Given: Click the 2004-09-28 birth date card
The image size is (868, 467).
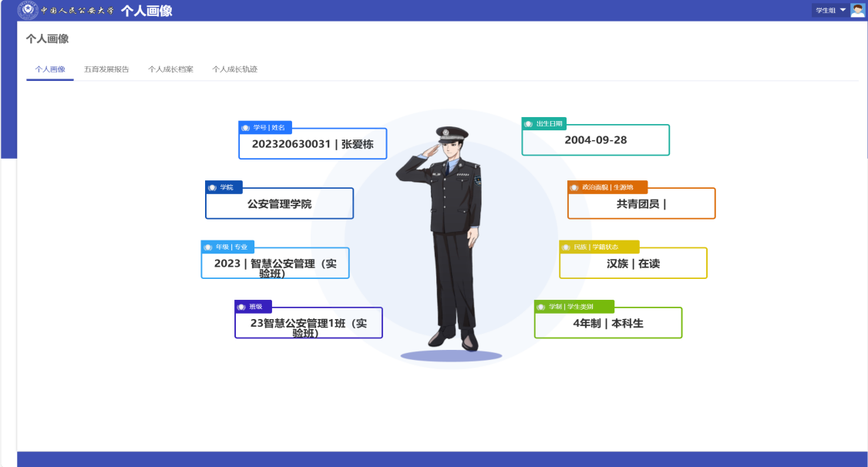Looking at the screenshot, I should click(594, 139).
